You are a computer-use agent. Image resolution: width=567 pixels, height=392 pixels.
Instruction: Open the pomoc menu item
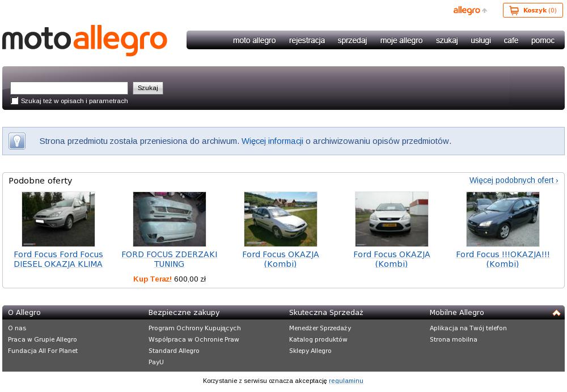point(543,40)
